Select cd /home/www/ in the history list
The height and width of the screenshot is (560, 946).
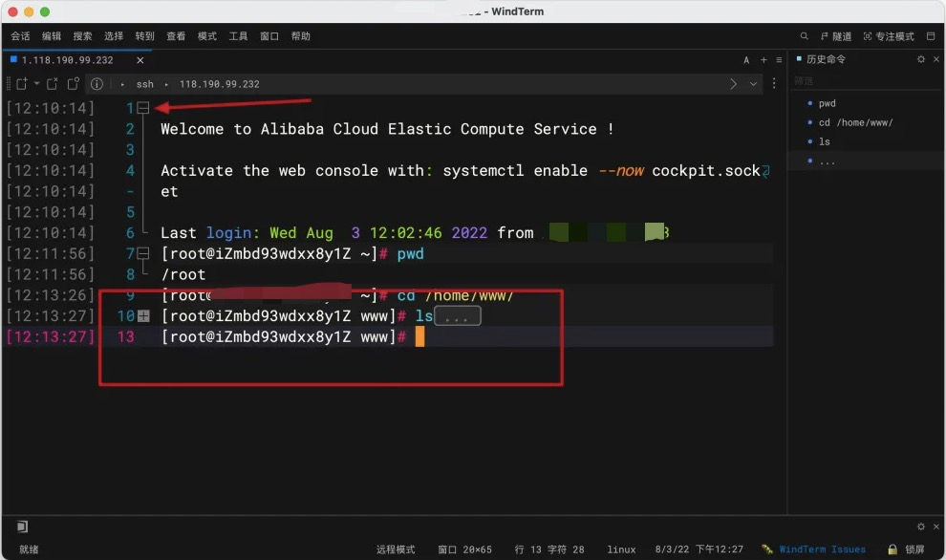tap(855, 122)
